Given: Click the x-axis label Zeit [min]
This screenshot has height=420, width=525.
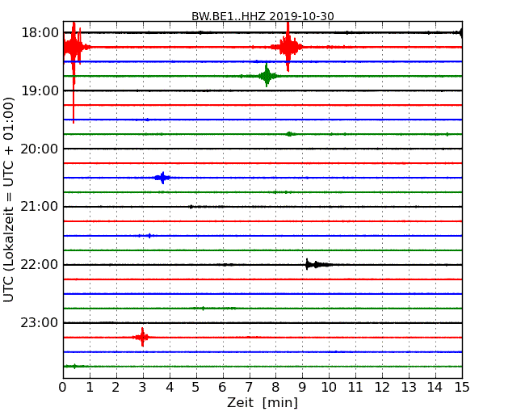Looking at the screenshot, I should click(x=262, y=402).
